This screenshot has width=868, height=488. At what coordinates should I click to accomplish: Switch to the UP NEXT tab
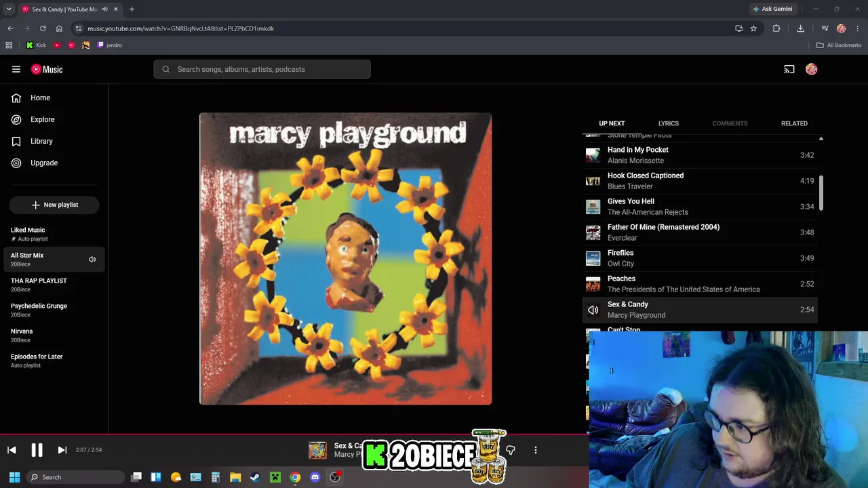pyautogui.click(x=612, y=123)
